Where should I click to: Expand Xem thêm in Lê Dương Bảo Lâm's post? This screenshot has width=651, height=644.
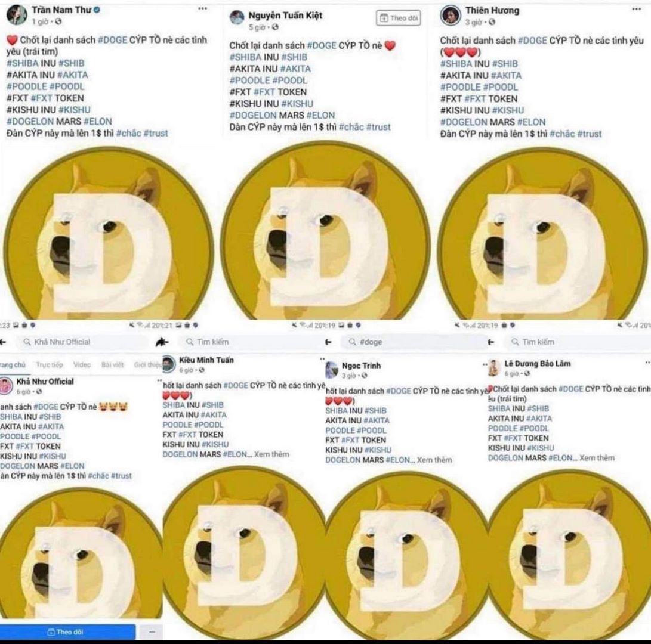pos(597,458)
